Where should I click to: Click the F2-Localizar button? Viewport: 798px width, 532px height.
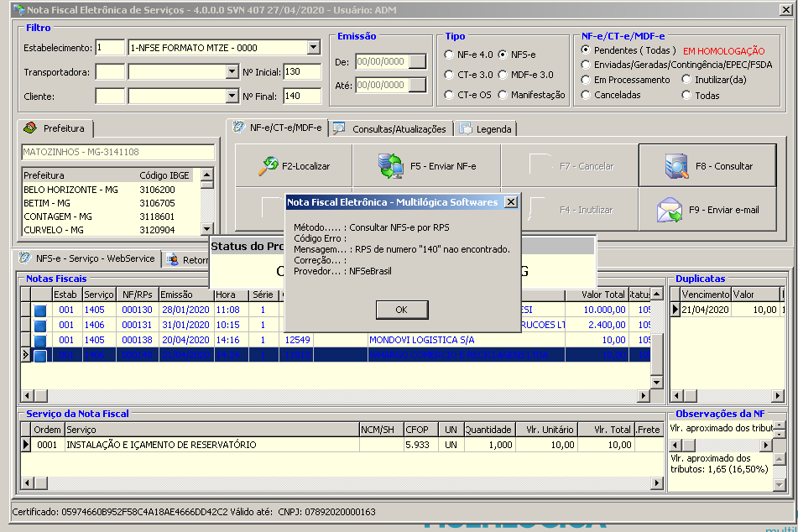(294, 166)
